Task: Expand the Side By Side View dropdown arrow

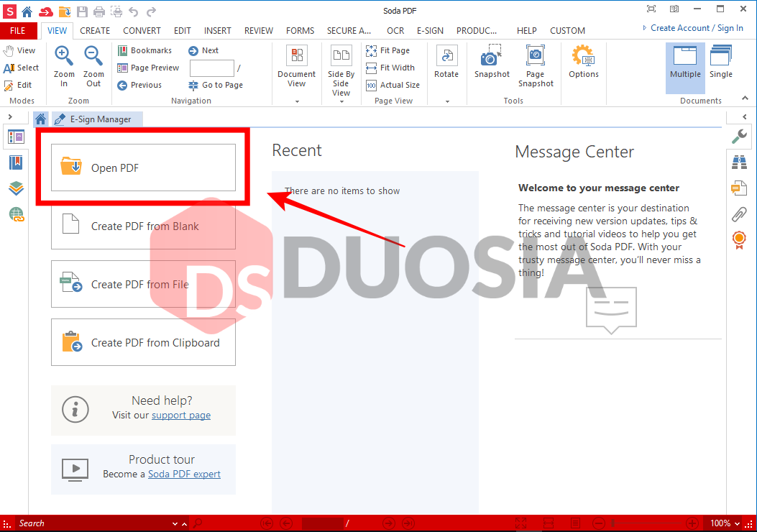Action: point(341,102)
